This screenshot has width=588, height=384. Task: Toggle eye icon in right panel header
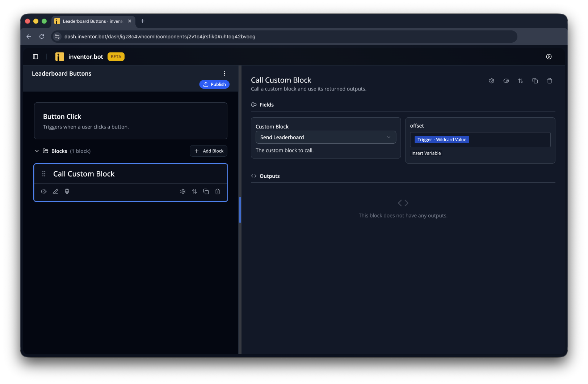click(x=506, y=81)
